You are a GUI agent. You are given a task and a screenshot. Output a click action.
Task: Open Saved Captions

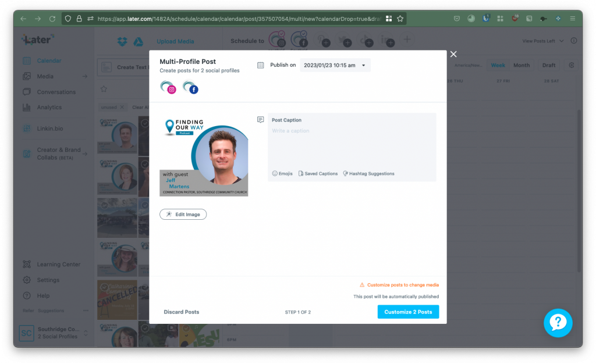pos(318,173)
